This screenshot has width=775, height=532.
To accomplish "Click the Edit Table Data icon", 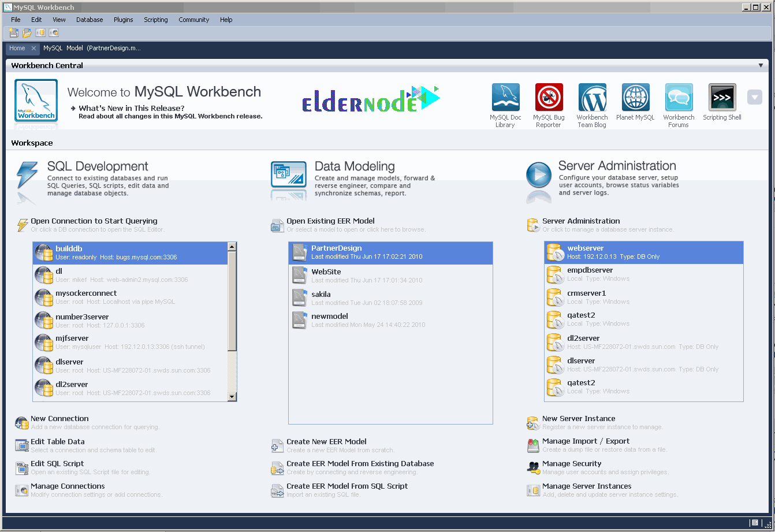I will 21,445.
